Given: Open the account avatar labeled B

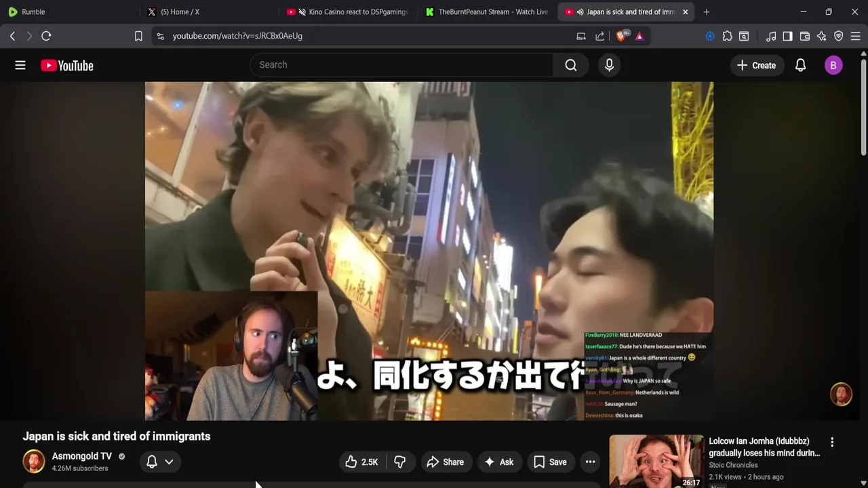Looking at the screenshot, I should [x=833, y=65].
